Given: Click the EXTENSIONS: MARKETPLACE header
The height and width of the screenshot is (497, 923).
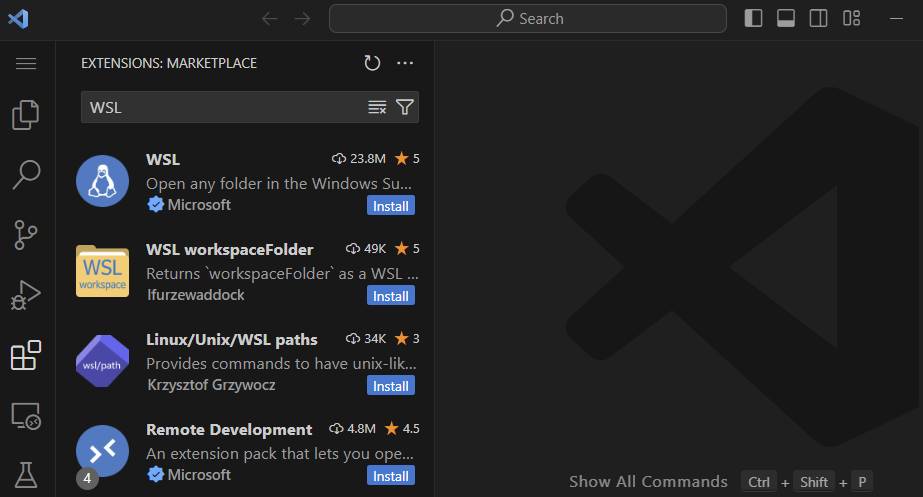Looking at the screenshot, I should pos(169,63).
